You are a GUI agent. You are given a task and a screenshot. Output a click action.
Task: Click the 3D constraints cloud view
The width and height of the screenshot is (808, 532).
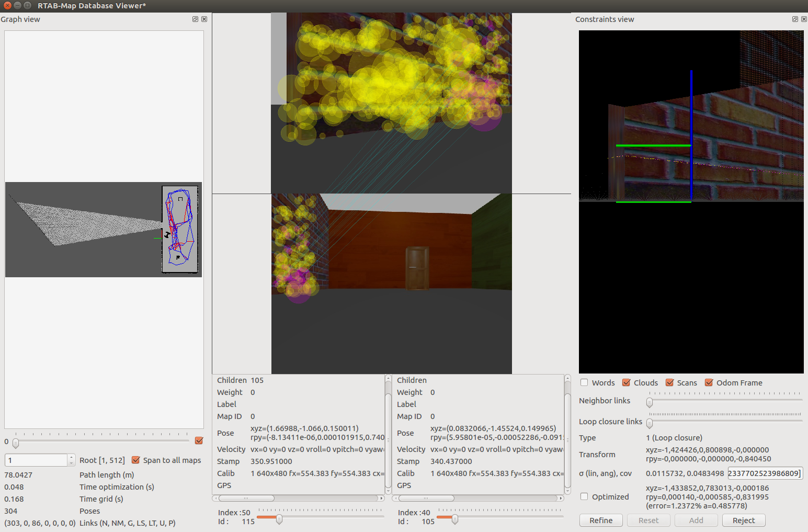tap(691, 202)
